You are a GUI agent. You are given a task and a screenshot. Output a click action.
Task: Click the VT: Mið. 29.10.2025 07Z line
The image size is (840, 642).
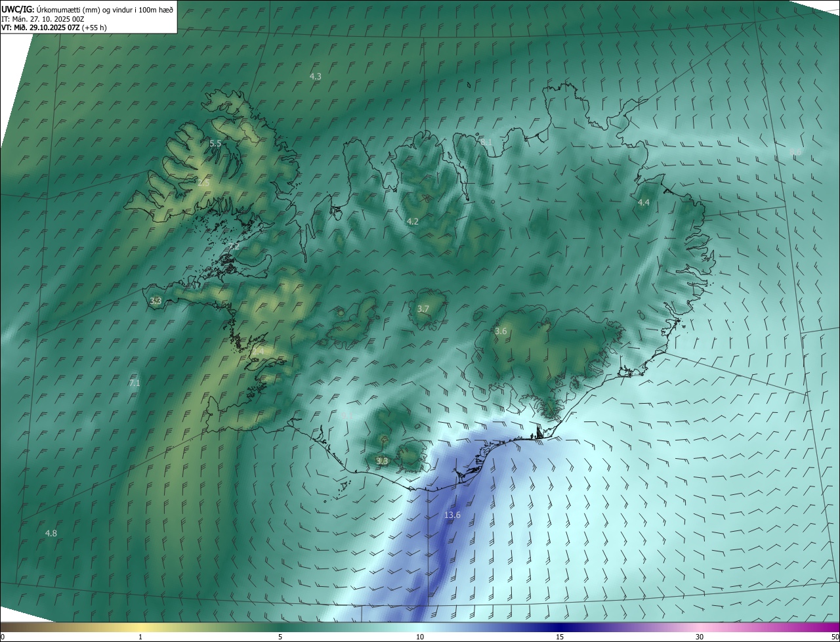click(x=54, y=28)
